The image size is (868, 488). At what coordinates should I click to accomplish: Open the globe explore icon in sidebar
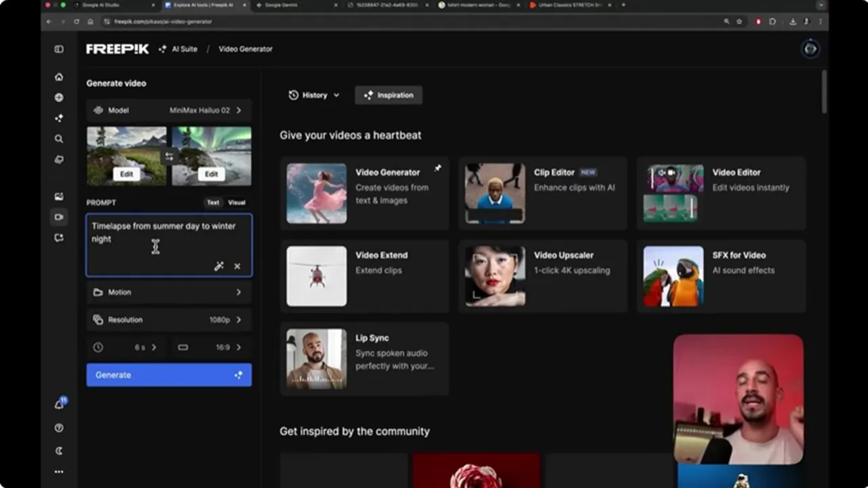(x=59, y=98)
